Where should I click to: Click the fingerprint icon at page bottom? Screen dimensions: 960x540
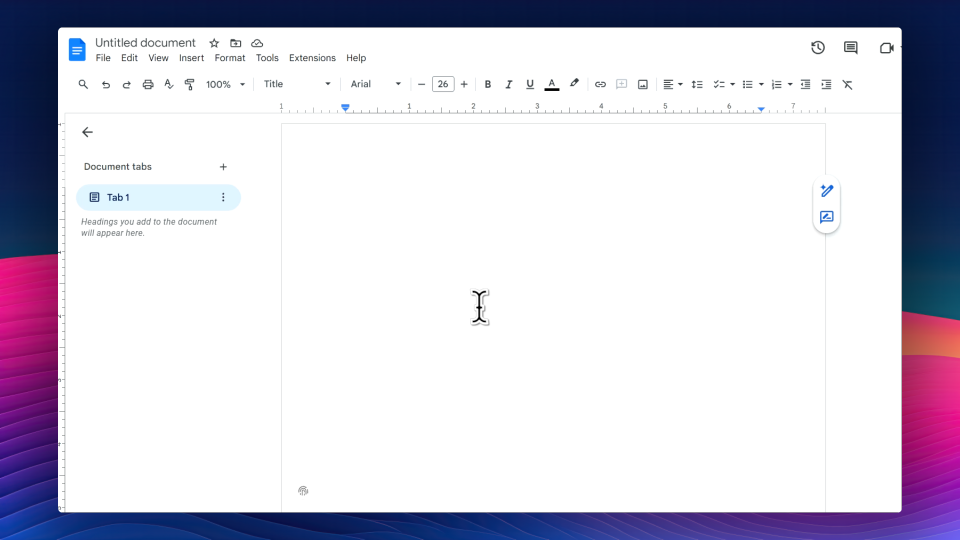[x=303, y=490]
